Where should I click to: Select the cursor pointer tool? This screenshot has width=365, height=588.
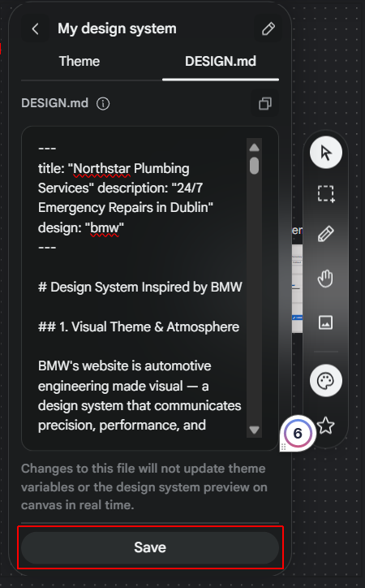pyautogui.click(x=326, y=153)
